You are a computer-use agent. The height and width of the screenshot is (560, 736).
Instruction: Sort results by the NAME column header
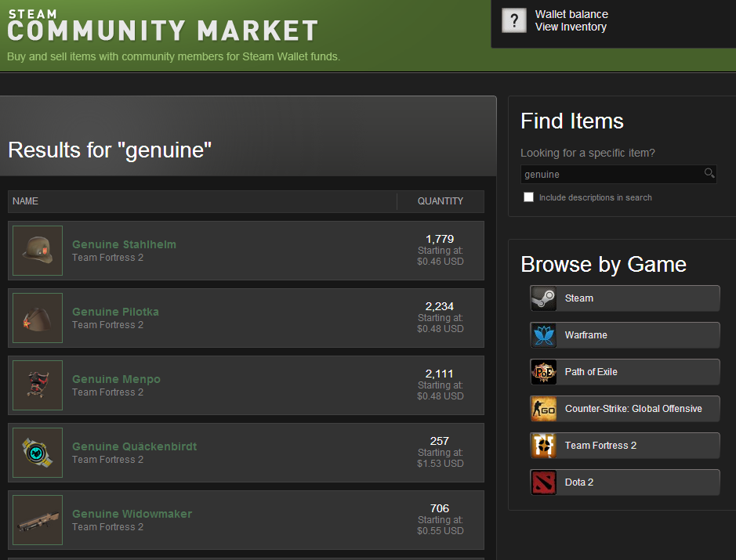(26, 201)
